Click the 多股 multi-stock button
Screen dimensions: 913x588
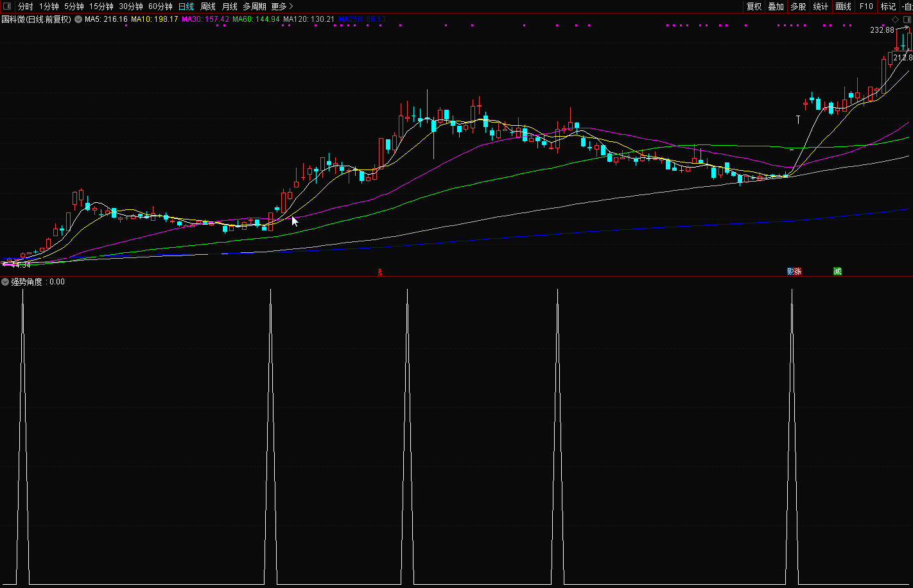[x=798, y=6]
